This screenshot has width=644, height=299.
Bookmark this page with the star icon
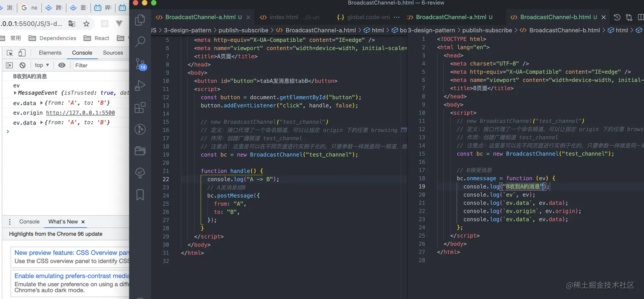click(x=86, y=24)
